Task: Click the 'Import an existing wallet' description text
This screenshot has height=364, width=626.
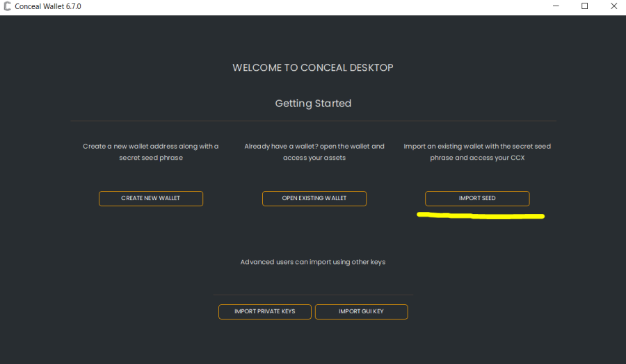Action: coord(477,152)
